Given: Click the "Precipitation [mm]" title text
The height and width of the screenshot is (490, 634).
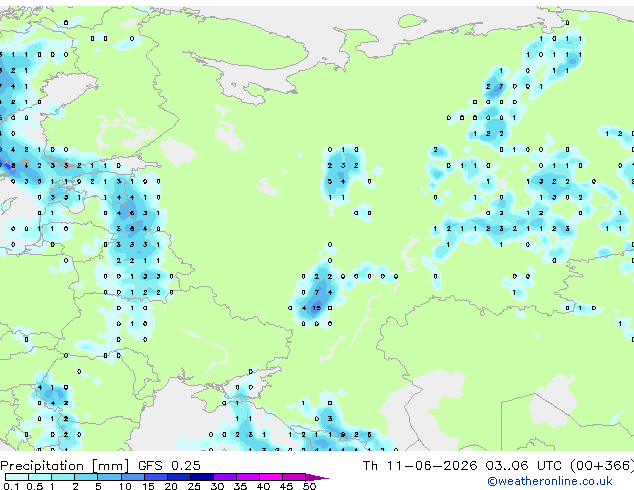Looking at the screenshot, I should [65, 466].
